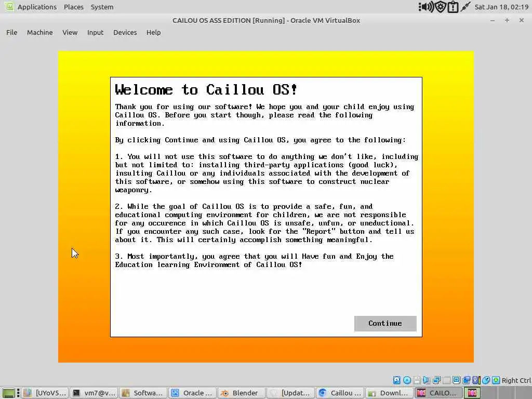Click the optical disk status icon
532x399 pixels.
pyautogui.click(x=407, y=380)
